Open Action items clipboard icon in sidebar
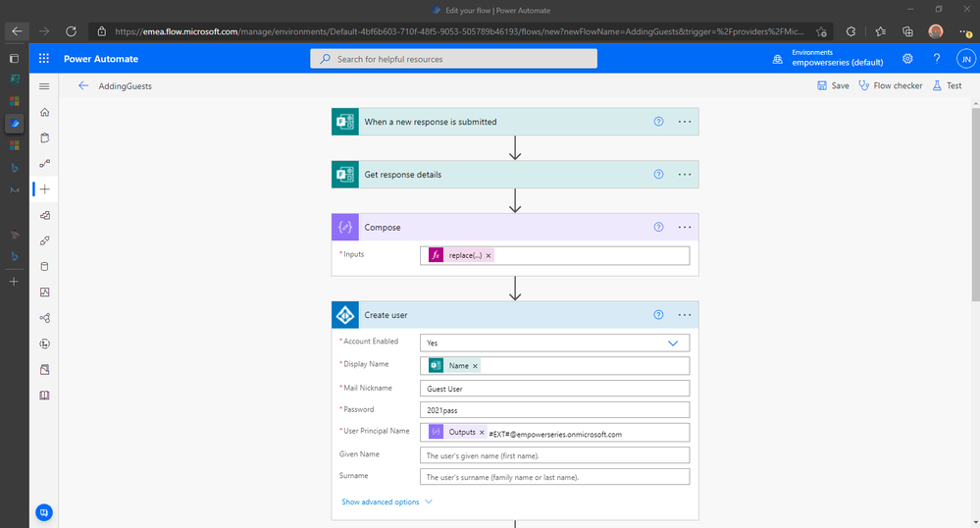 (44, 137)
